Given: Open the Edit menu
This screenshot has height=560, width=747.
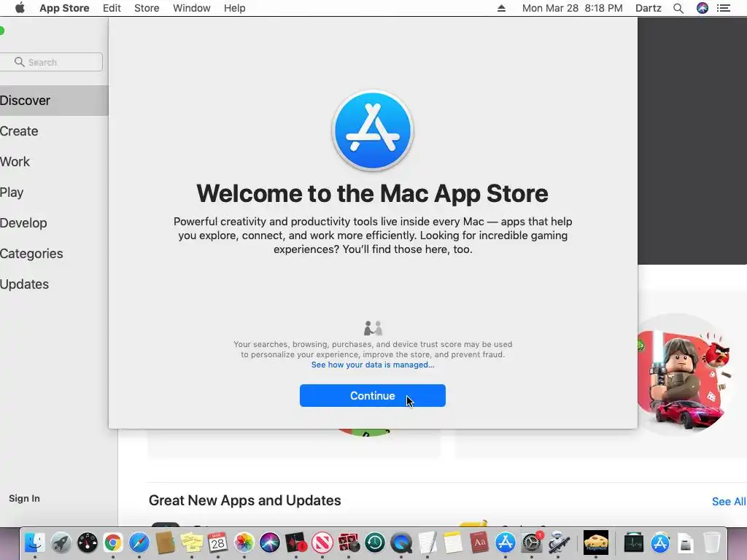Looking at the screenshot, I should coord(112,8).
